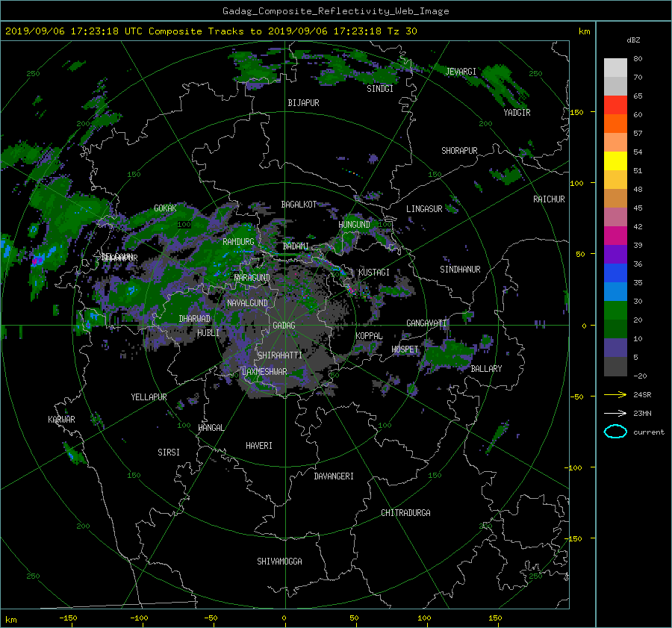Click the HUBLI city label
The height and width of the screenshot is (628, 672).
tap(208, 333)
